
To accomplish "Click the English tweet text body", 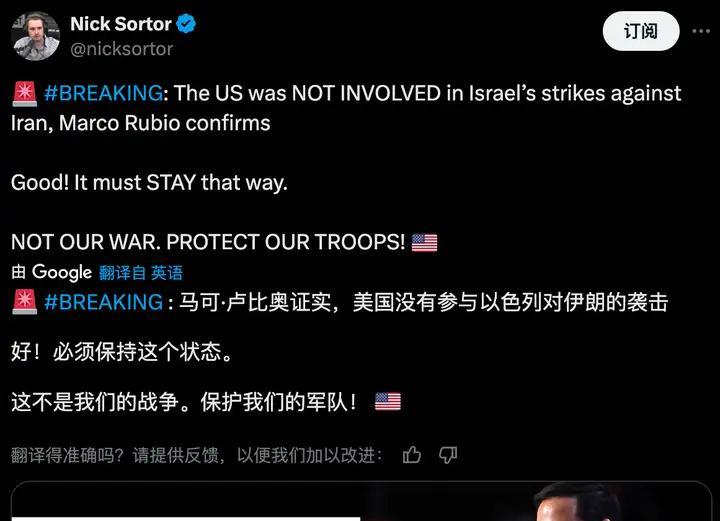I will (347, 168).
